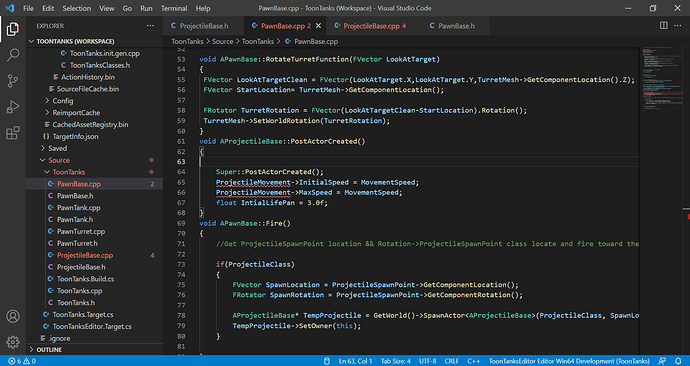690x366 pixels.
Task: Close the PawnBase.cpp tab
Action: 319,26
